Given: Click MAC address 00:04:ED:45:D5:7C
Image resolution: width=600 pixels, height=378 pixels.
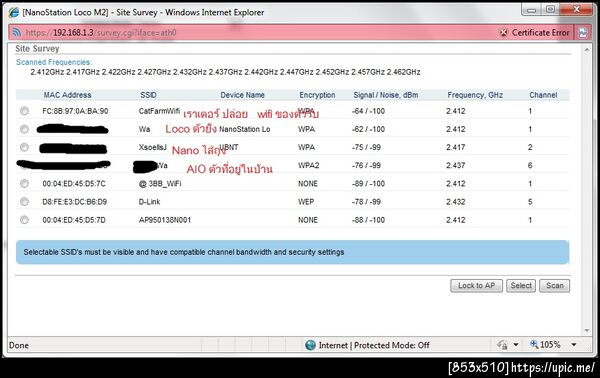Looking at the screenshot, I should (74, 184).
